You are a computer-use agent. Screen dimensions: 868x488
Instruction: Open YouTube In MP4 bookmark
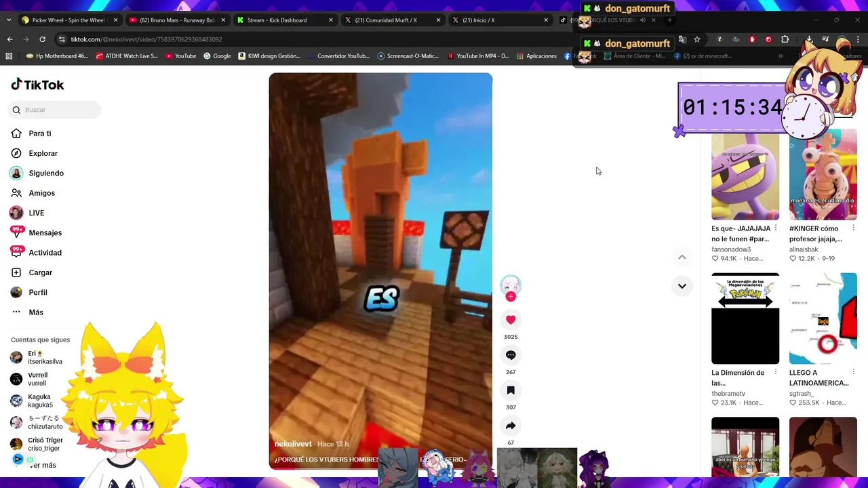tap(478, 56)
